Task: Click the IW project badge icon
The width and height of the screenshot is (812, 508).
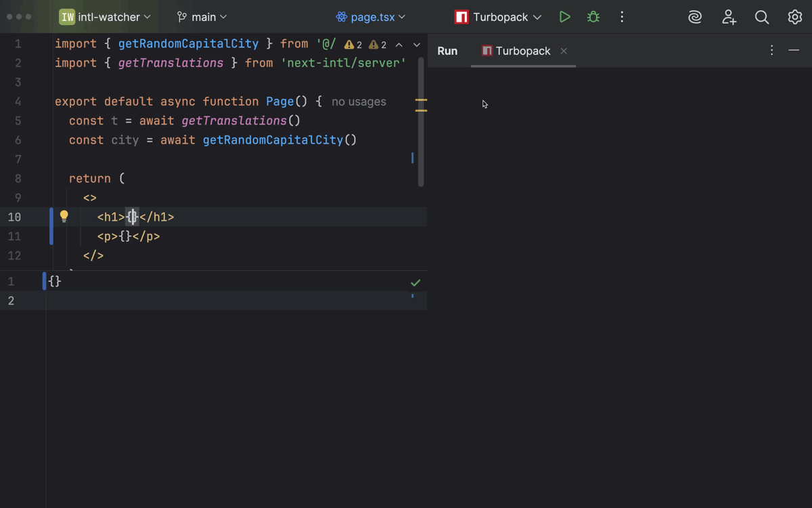Action: [x=67, y=17]
